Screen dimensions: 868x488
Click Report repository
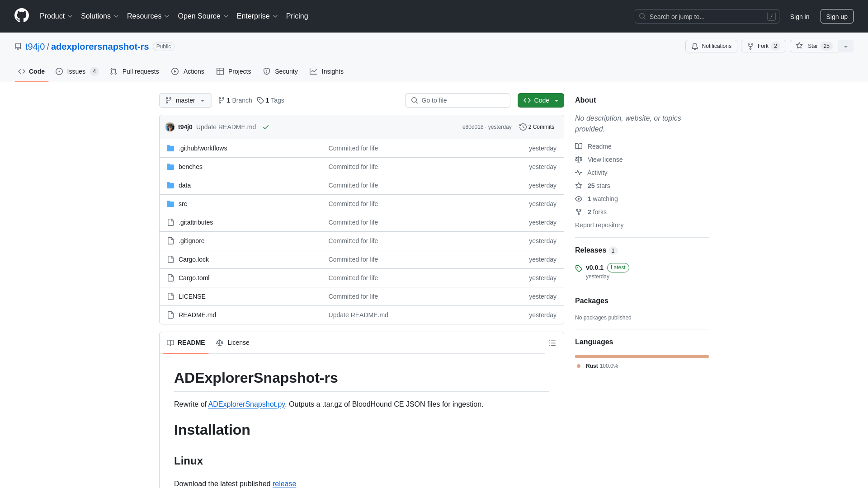point(599,225)
